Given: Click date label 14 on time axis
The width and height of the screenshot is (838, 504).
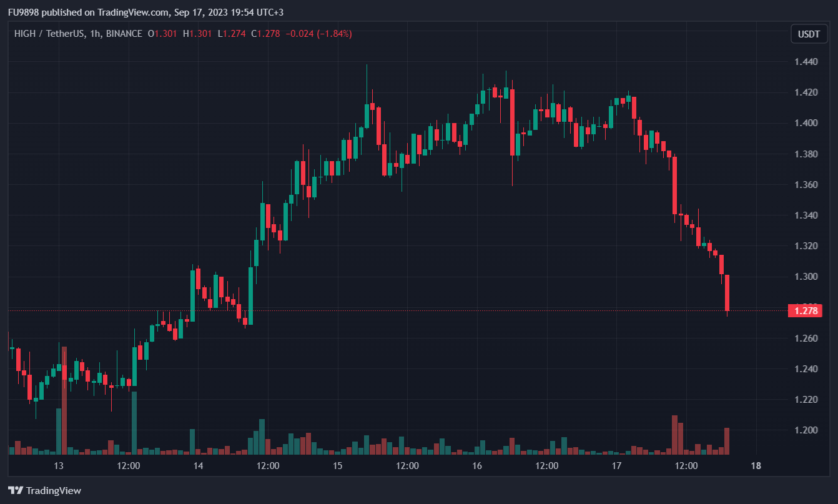Looking at the screenshot, I should [x=199, y=466].
